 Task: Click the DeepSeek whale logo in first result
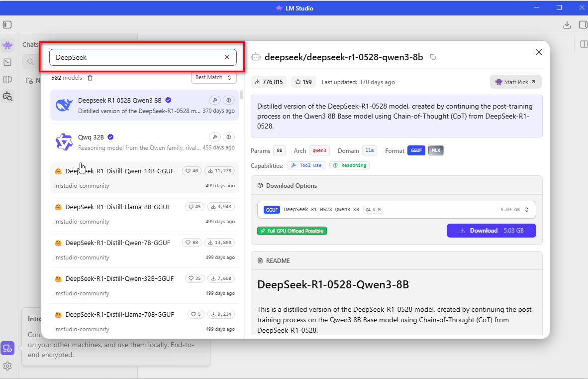tap(64, 105)
